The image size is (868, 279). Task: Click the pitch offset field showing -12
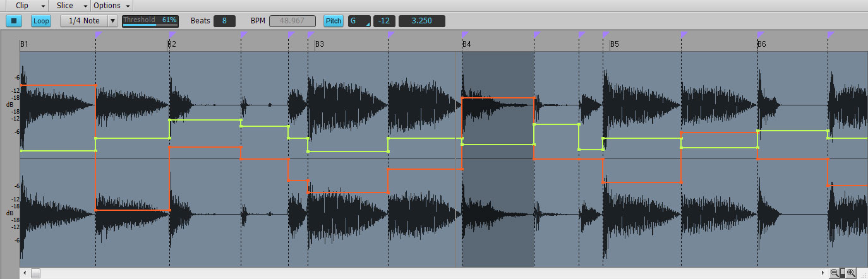(x=384, y=21)
